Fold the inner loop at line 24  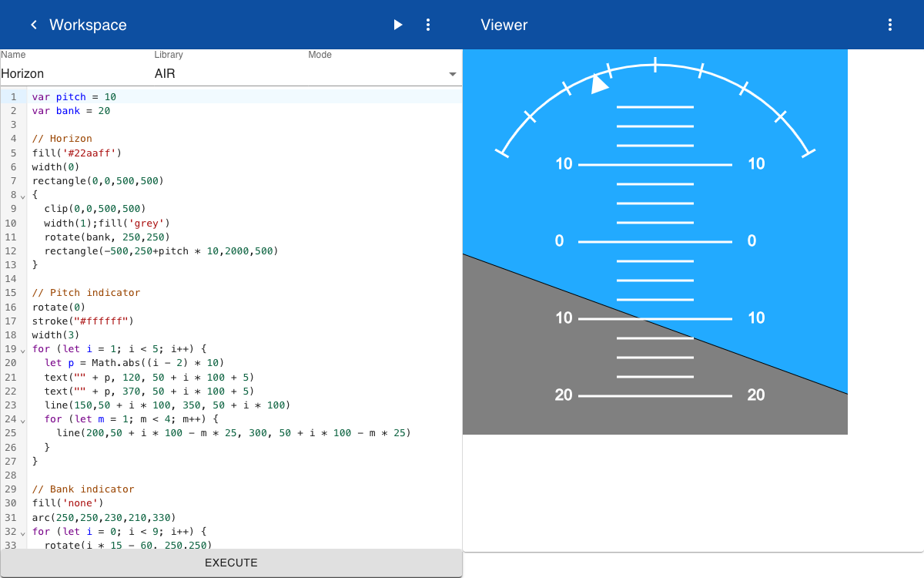22,420
